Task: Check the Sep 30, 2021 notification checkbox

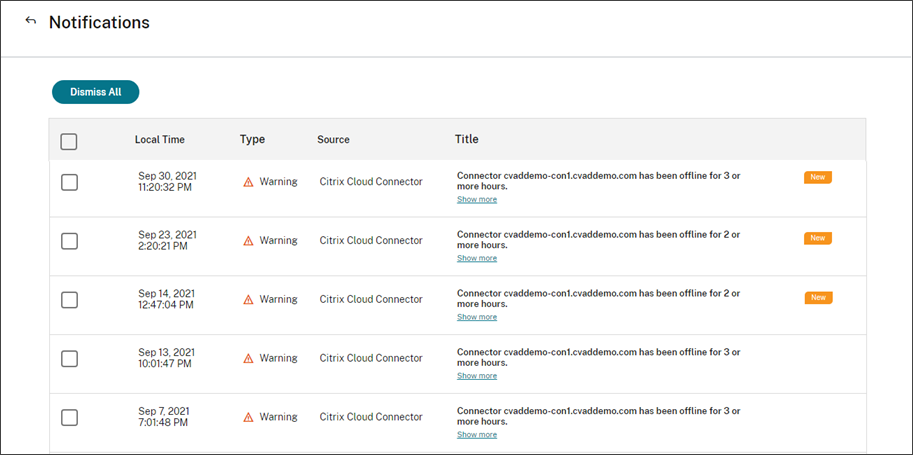Action: [69, 182]
